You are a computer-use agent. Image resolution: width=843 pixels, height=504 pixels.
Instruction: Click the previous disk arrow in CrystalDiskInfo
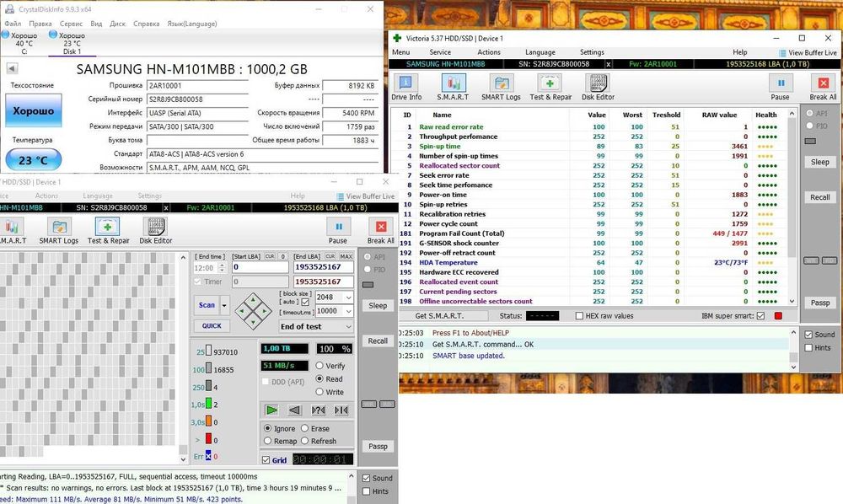coord(12,68)
